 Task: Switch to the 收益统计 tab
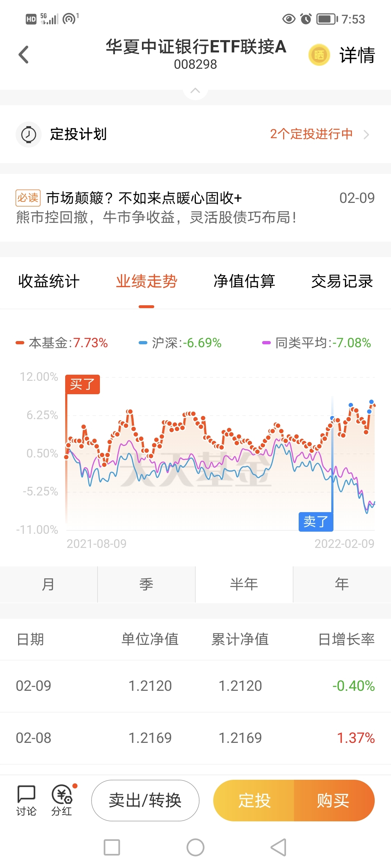coord(49,281)
